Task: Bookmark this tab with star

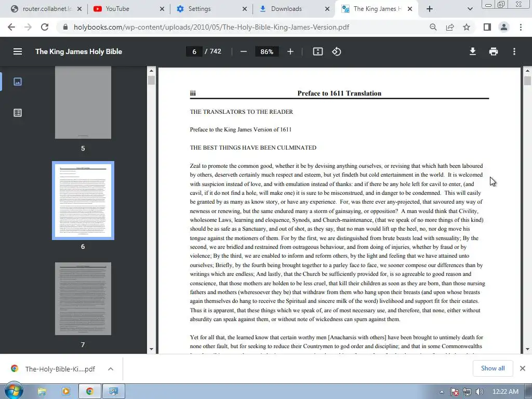Action: click(467, 27)
